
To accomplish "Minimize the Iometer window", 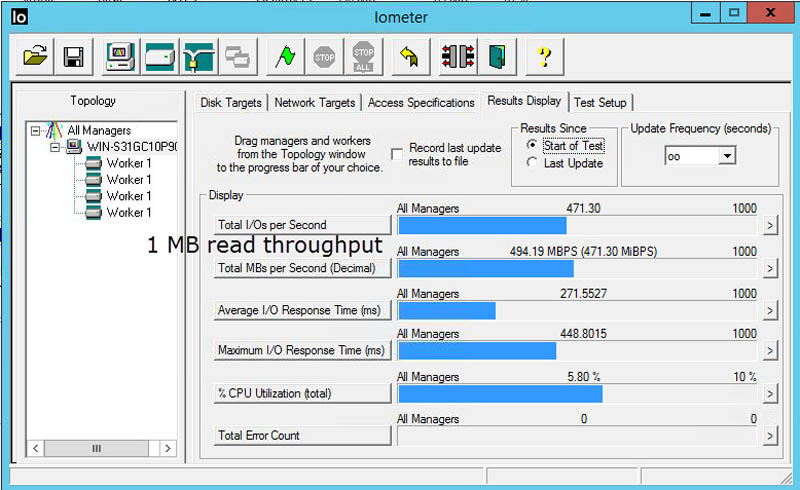I will [706, 13].
